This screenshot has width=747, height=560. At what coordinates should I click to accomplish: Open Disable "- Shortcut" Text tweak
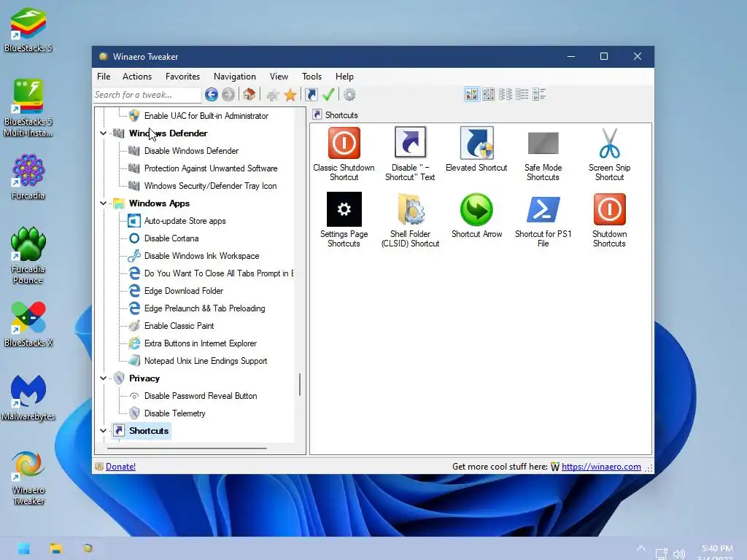tap(410, 154)
